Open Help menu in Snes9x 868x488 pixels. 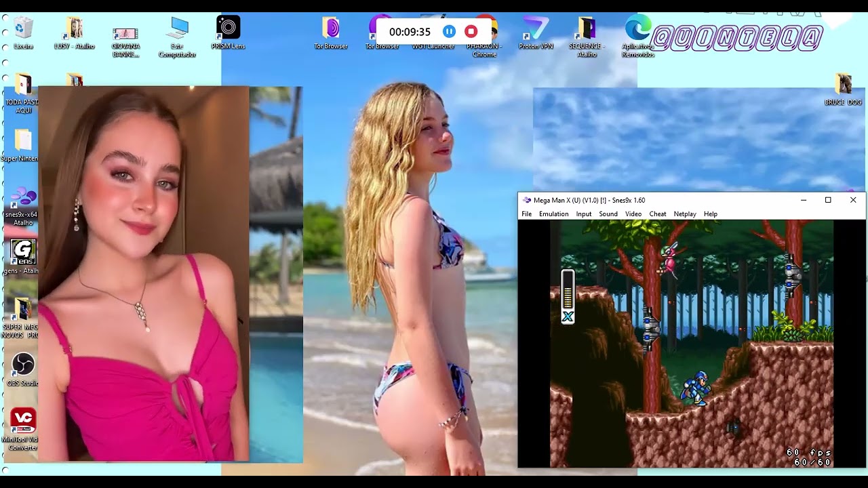click(711, 214)
